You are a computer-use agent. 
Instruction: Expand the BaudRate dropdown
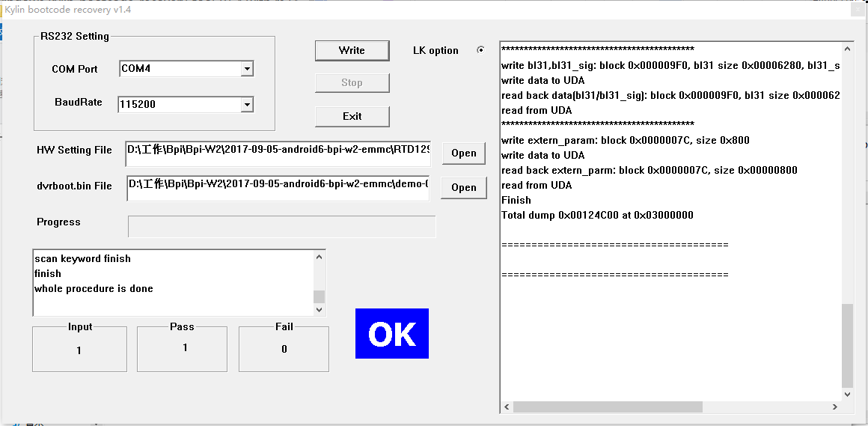point(246,105)
